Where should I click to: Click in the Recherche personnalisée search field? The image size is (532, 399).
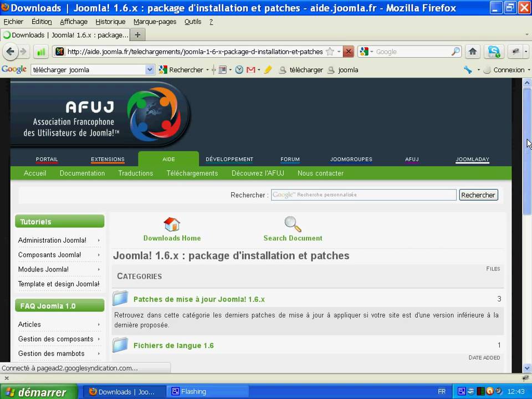(x=364, y=195)
